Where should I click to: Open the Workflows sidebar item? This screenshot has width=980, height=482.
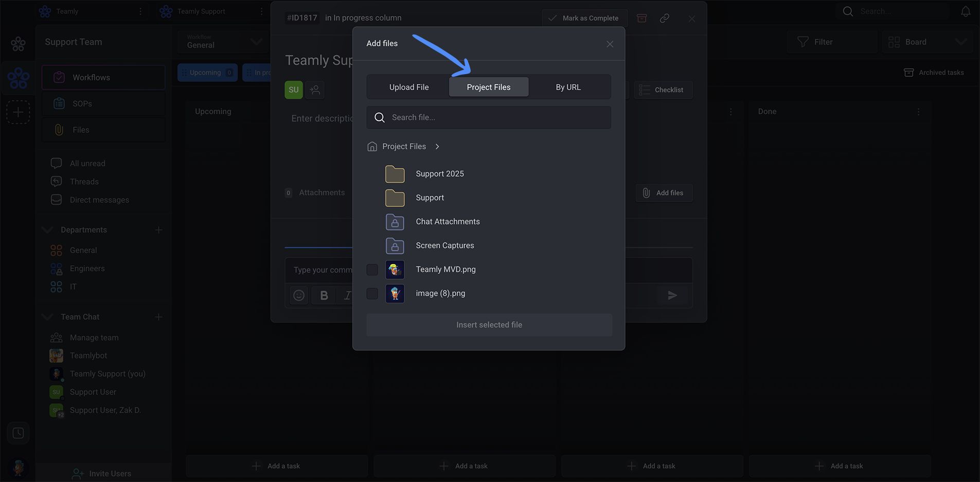pos(103,77)
